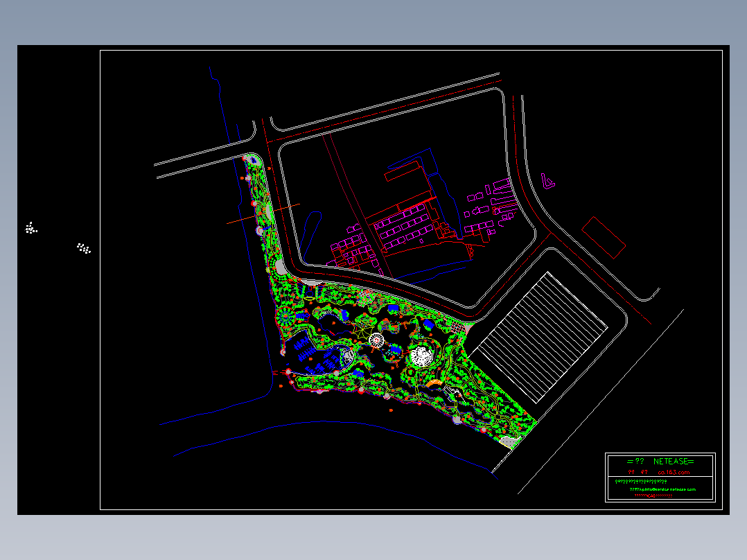Image resolution: width=747 pixels, height=560 pixels.
Task: Select the green NETEASE title text
Action: [x=660, y=462]
